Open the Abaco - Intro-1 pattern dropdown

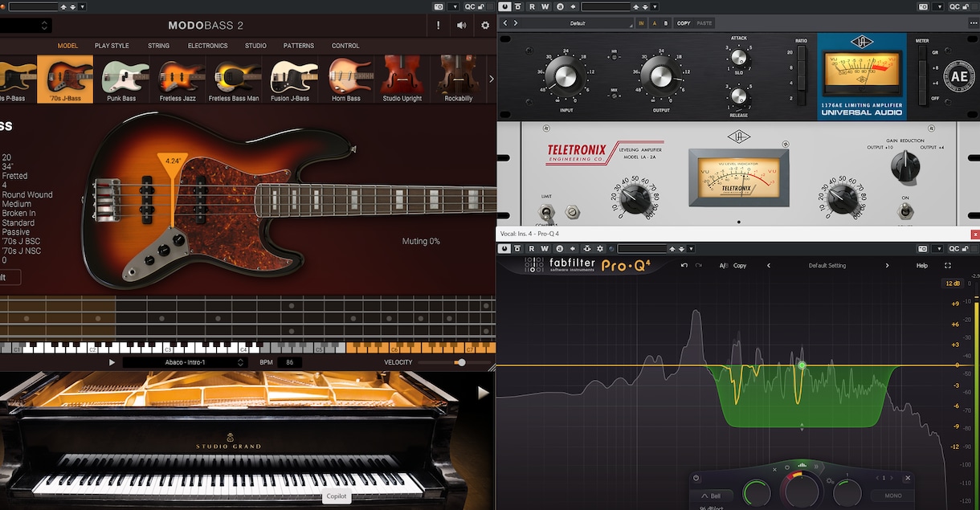(x=185, y=362)
